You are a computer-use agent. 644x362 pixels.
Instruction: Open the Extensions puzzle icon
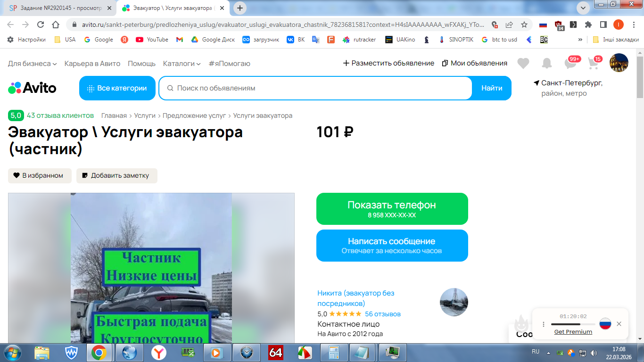pos(588,25)
